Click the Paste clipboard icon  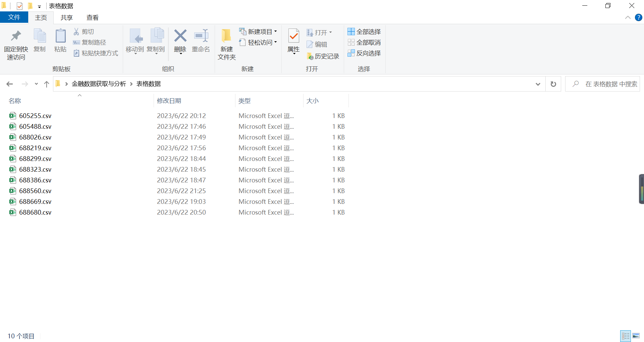pyautogui.click(x=60, y=36)
